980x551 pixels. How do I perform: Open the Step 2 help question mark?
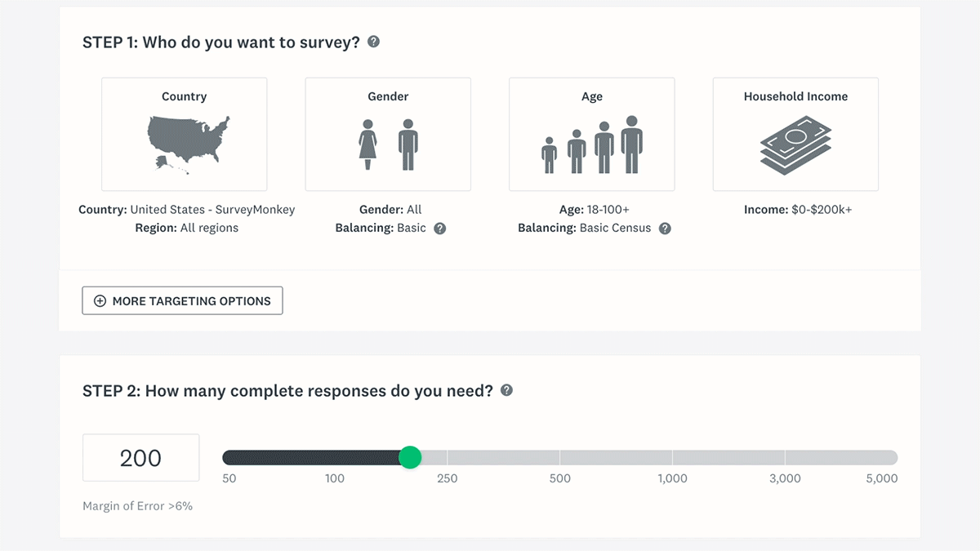(x=506, y=390)
